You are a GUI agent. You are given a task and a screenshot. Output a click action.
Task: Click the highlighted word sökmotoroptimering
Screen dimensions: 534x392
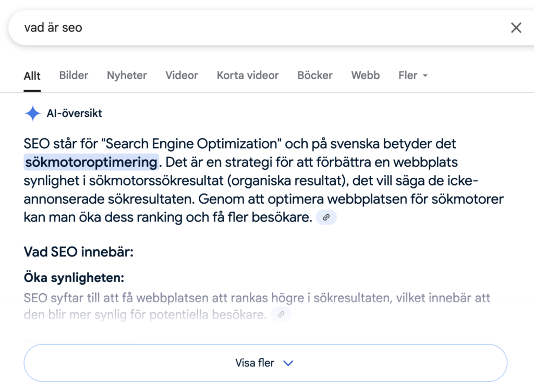(x=91, y=162)
